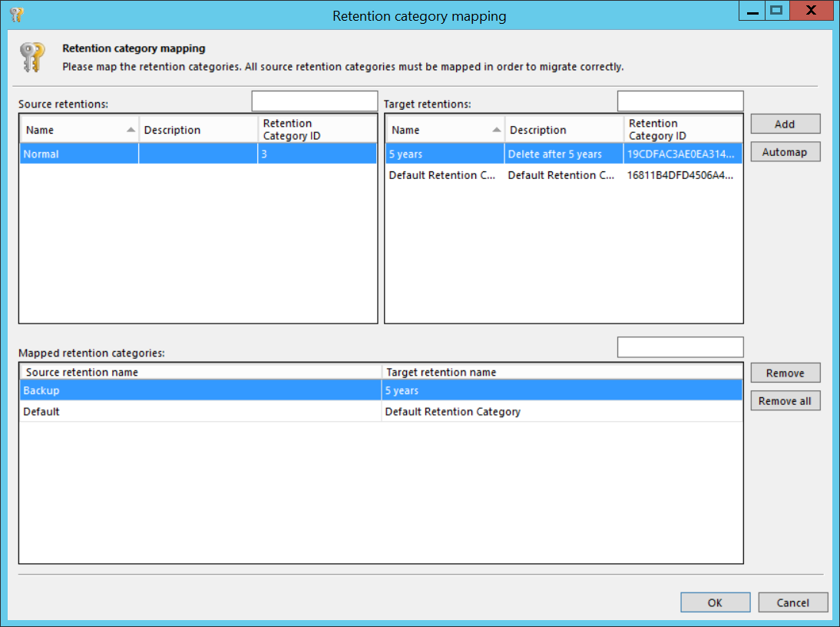840x627 pixels.
Task: Cancel the retention category mapping dialog
Action: [x=792, y=602]
